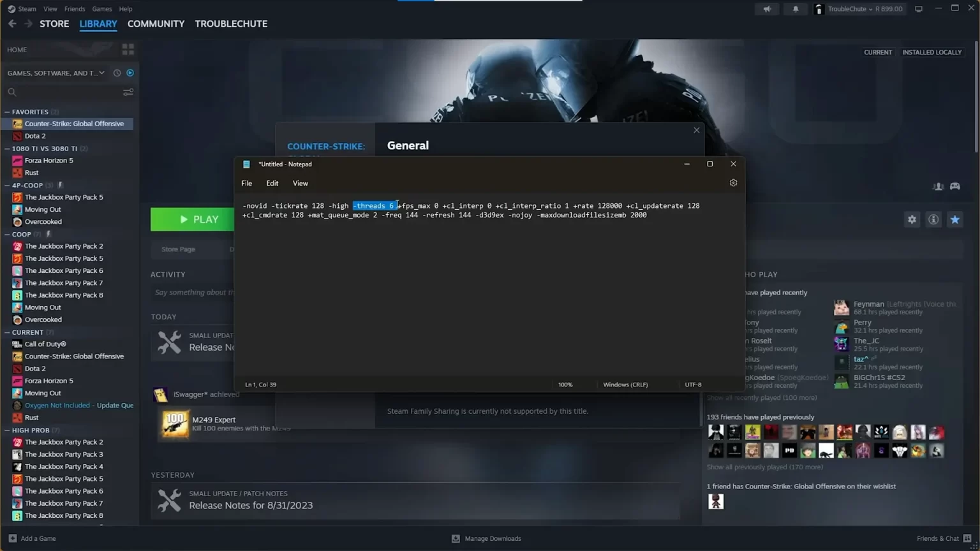Collapse the 1080 TI VS 3080 TI category
This screenshot has width=980, height=551.
click(x=7, y=149)
